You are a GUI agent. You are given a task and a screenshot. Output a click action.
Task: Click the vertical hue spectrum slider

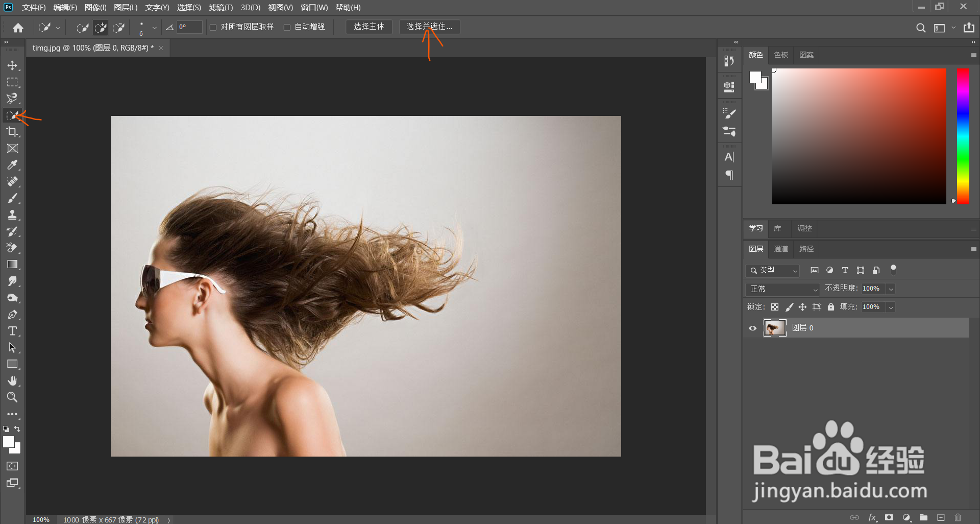963,136
